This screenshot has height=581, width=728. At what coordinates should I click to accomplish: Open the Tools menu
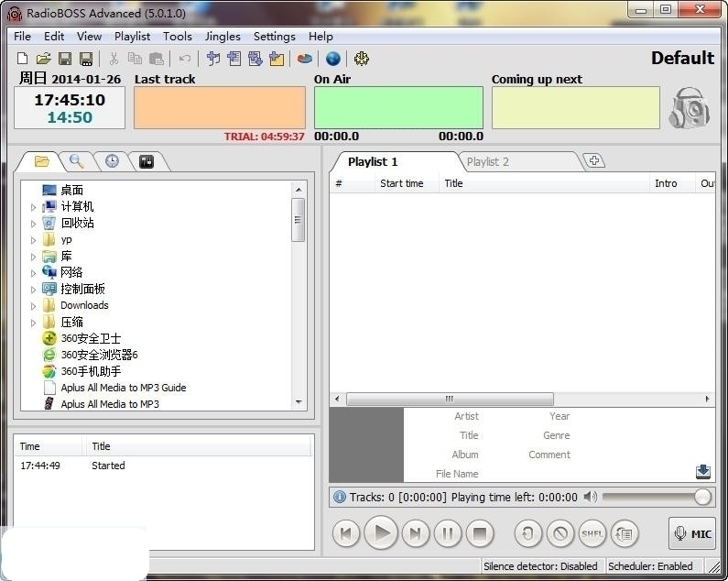(178, 37)
